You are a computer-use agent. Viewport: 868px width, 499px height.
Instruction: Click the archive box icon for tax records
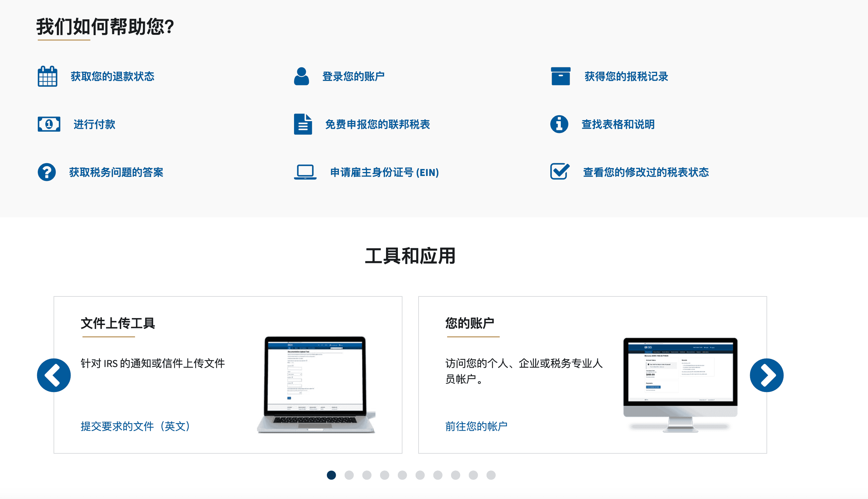coord(560,76)
